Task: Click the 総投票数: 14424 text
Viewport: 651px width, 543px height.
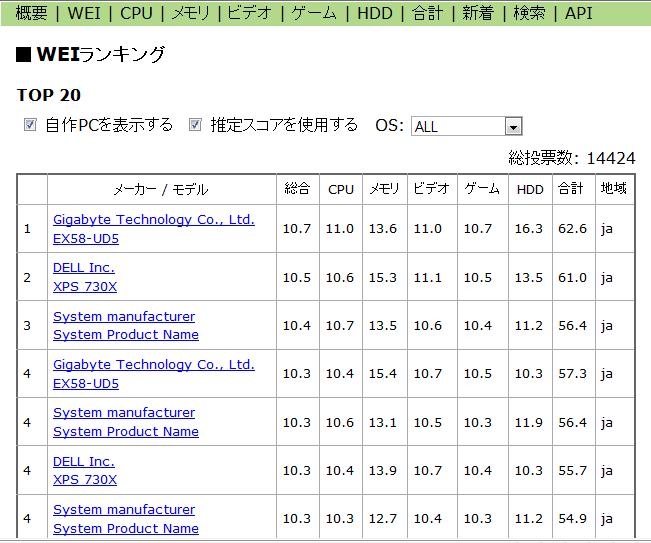Action: pyautogui.click(x=572, y=158)
